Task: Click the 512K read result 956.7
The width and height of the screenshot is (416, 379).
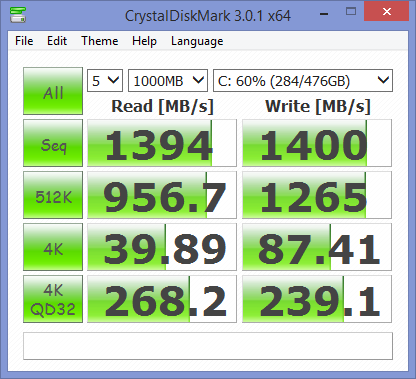Action: [162, 195]
